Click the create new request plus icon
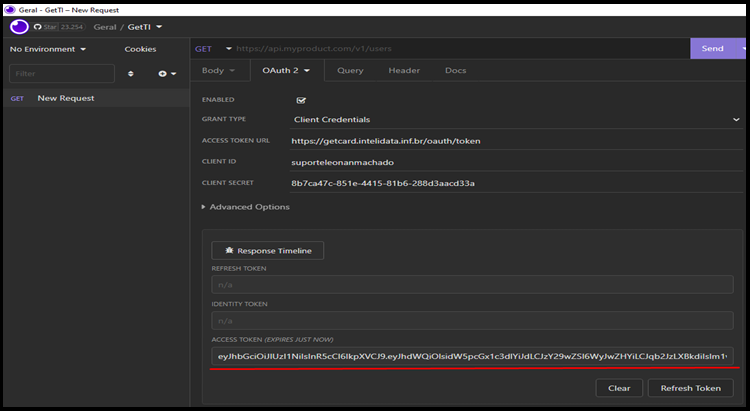 167,74
